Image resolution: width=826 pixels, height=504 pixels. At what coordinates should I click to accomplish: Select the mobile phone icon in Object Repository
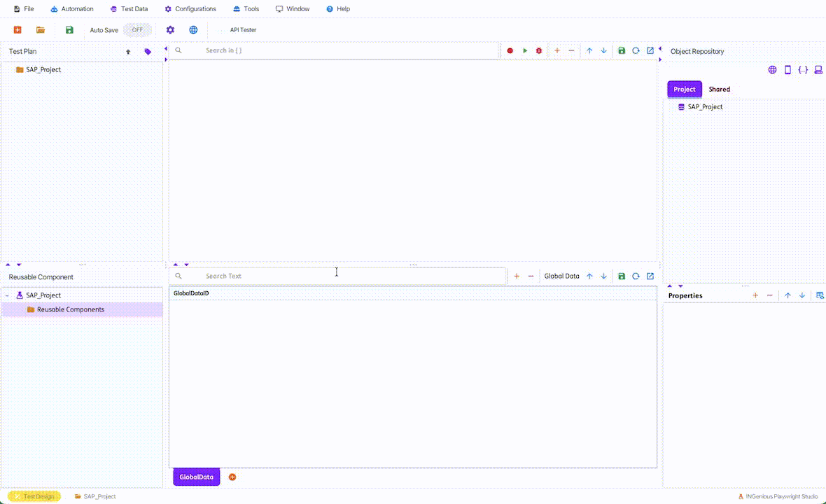(x=787, y=69)
